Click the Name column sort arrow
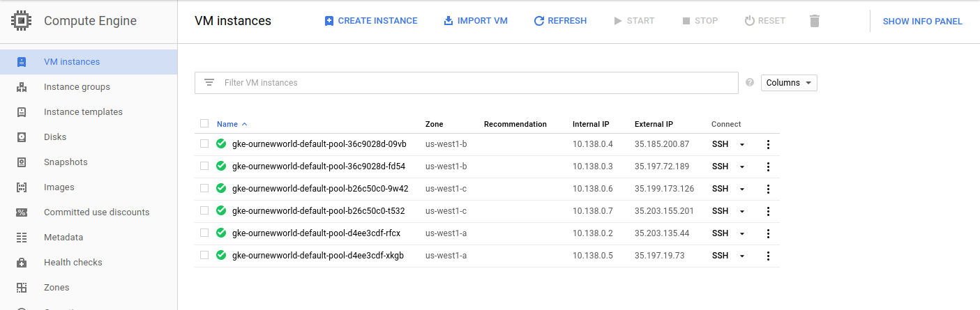Screen dimensions: 980x310 244,124
